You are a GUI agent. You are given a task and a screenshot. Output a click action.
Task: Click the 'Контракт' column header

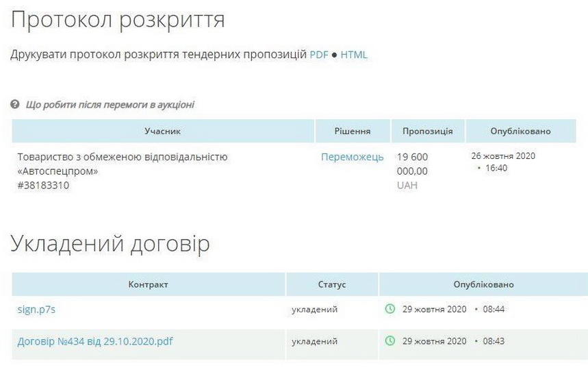[x=148, y=284]
